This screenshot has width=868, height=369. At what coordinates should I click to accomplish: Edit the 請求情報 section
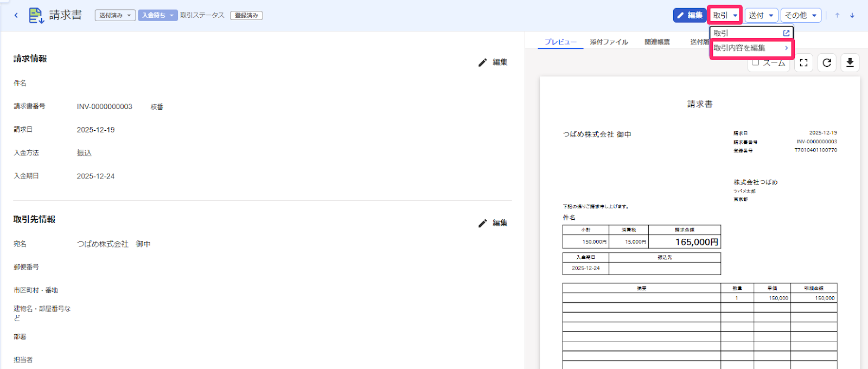point(493,62)
